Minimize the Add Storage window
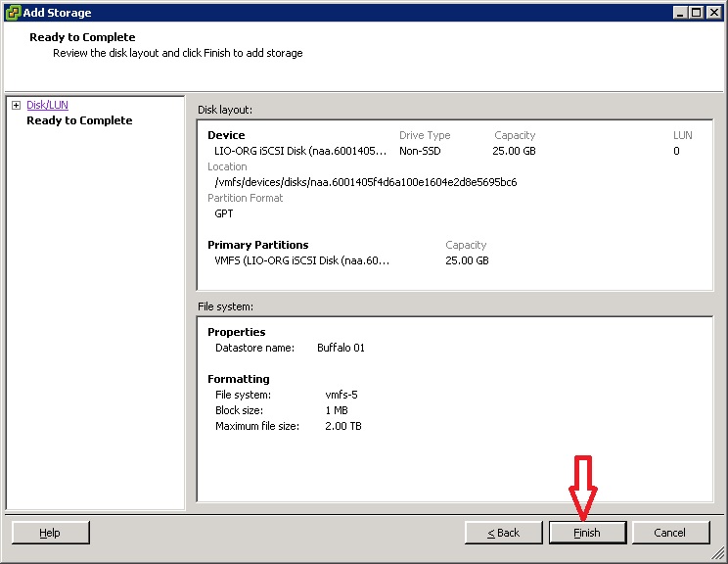Viewport: 728px width, 564px height. click(x=680, y=13)
